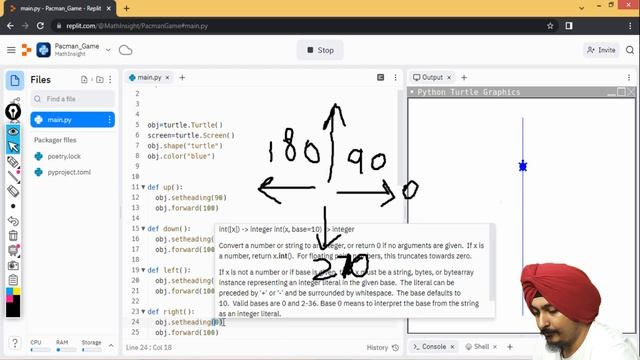Open the help question mark
The height and width of the screenshot is (360, 640).
click(15, 343)
